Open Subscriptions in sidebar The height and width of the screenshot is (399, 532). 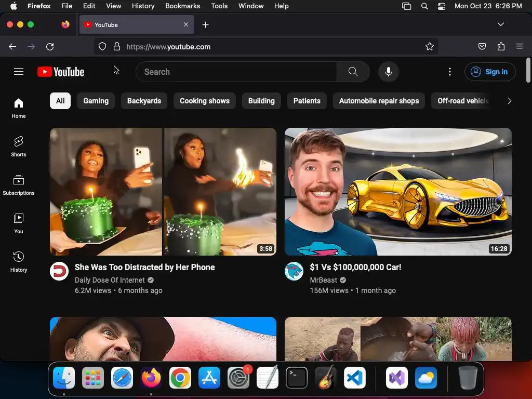[x=19, y=185]
